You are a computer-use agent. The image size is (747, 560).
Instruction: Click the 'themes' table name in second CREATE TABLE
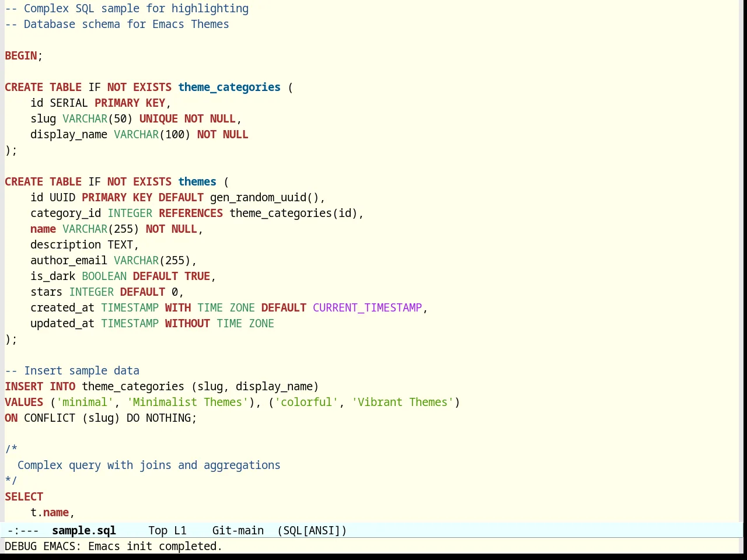click(x=197, y=181)
